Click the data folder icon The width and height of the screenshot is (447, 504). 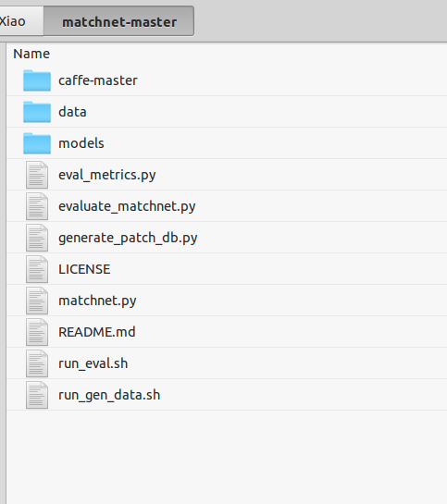(x=37, y=112)
